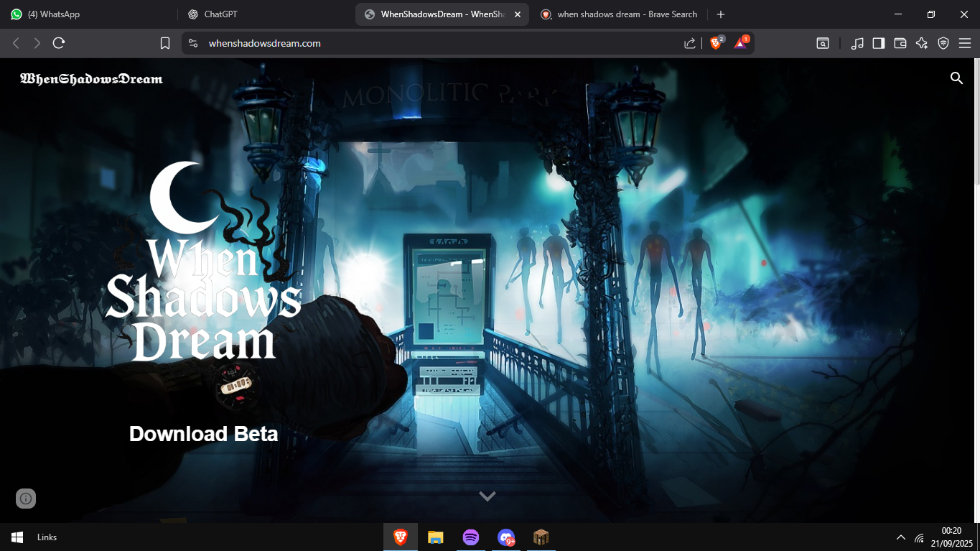The height and width of the screenshot is (551, 980).
Task: Open the Brave hamburger menu
Action: tap(965, 43)
